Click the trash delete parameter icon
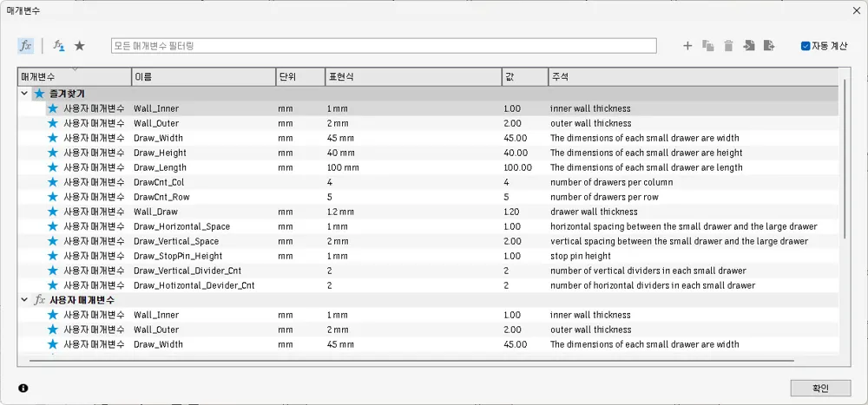This screenshot has height=405, width=868. click(728, 46)
